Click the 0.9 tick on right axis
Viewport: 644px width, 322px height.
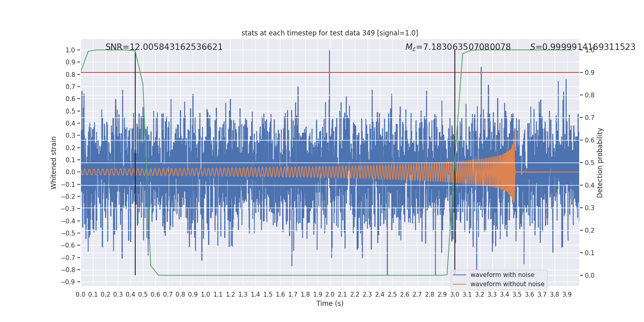(x=590, y=73)
